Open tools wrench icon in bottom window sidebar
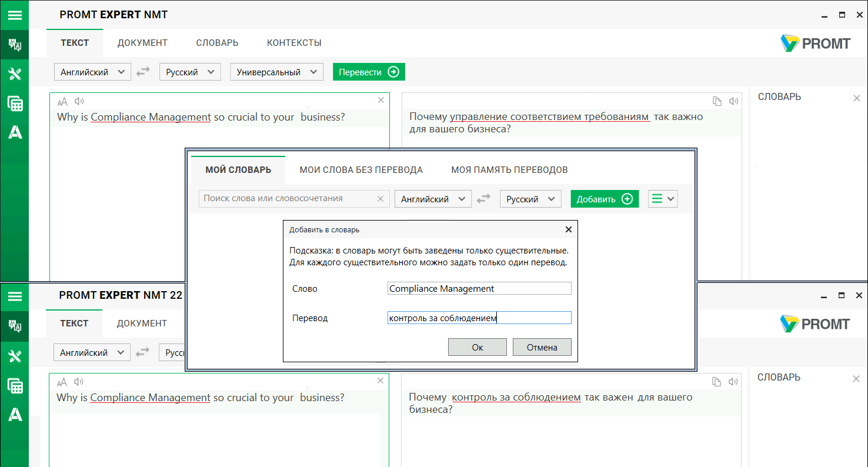Viewport: 868px width, 467px height. (x=15, y=356)
